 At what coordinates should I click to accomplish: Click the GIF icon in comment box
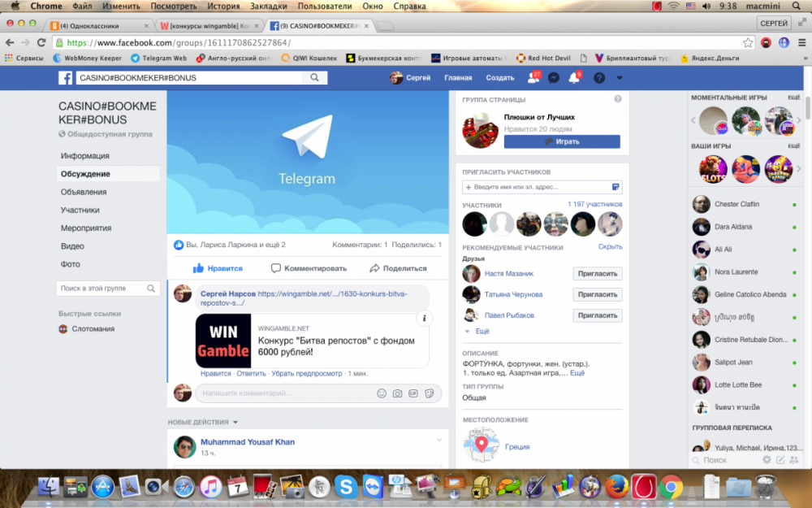click(x=412, y=393)
